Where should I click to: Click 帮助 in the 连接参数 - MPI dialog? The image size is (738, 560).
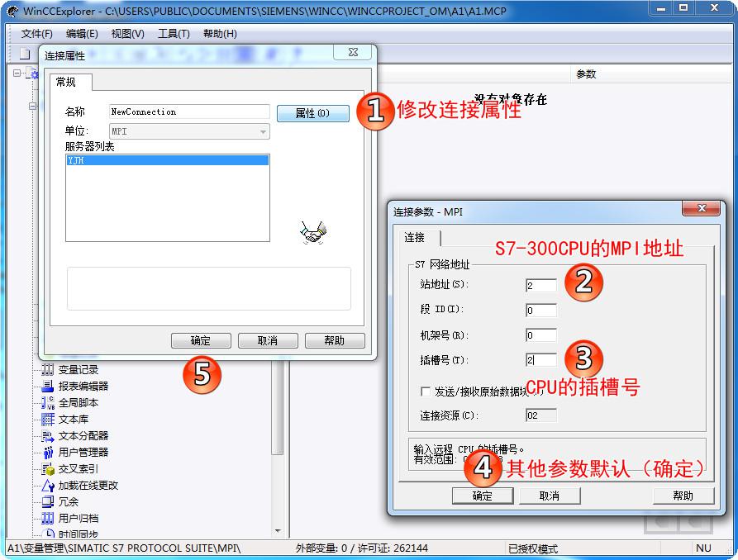point(683,496)
